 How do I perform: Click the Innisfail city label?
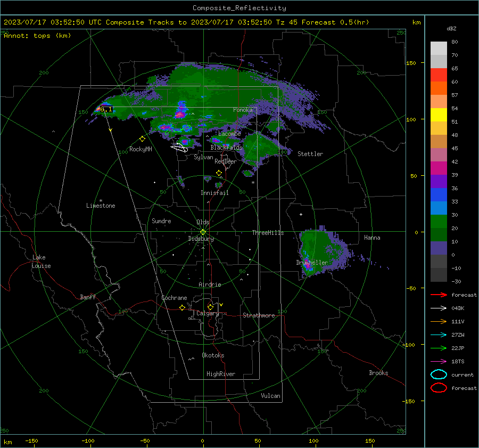pyautogui.click(x=214, y=193)
